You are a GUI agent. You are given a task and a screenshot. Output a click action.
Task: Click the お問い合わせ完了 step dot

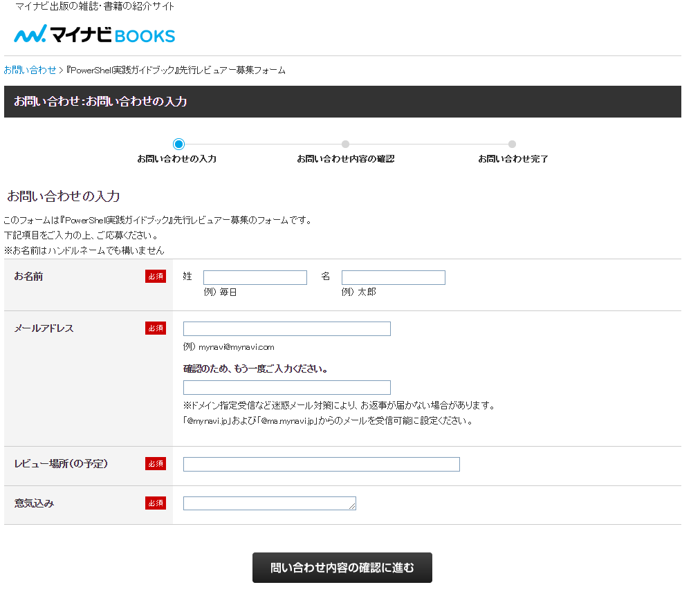tap(512, 144)
